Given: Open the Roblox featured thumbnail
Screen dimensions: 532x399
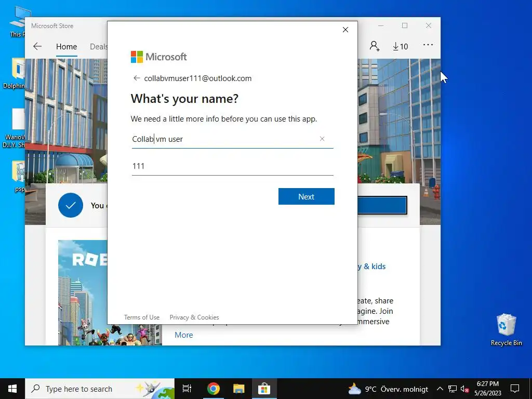Looking at the screenshot, I should [x=83, y=292].
